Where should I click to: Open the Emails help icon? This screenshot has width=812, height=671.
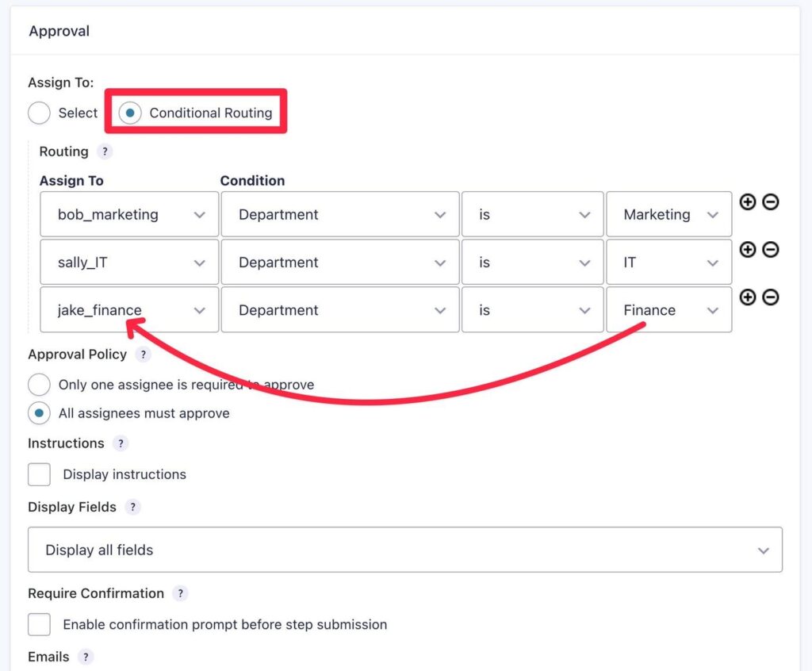point(86,657)
